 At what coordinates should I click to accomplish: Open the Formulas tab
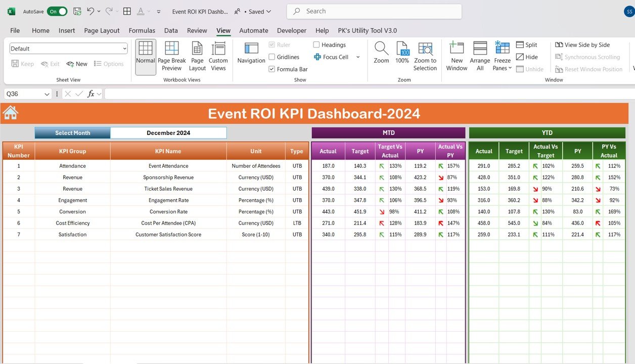[x=142, y=30]
